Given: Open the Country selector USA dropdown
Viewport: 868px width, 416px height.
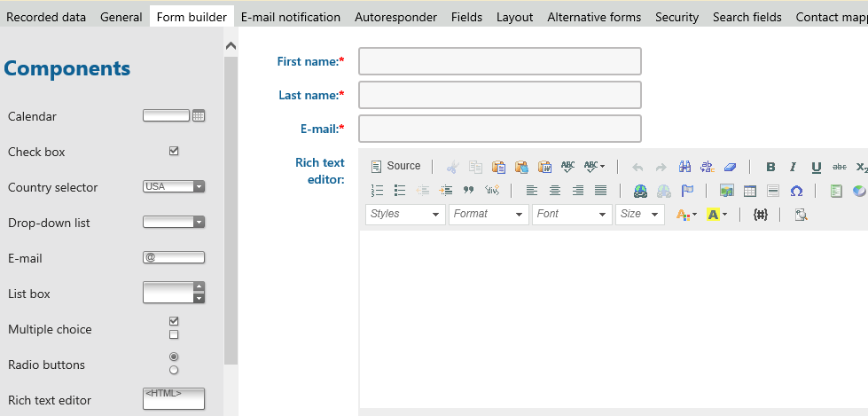Looking at the screenshot, I should coord(174,187).
